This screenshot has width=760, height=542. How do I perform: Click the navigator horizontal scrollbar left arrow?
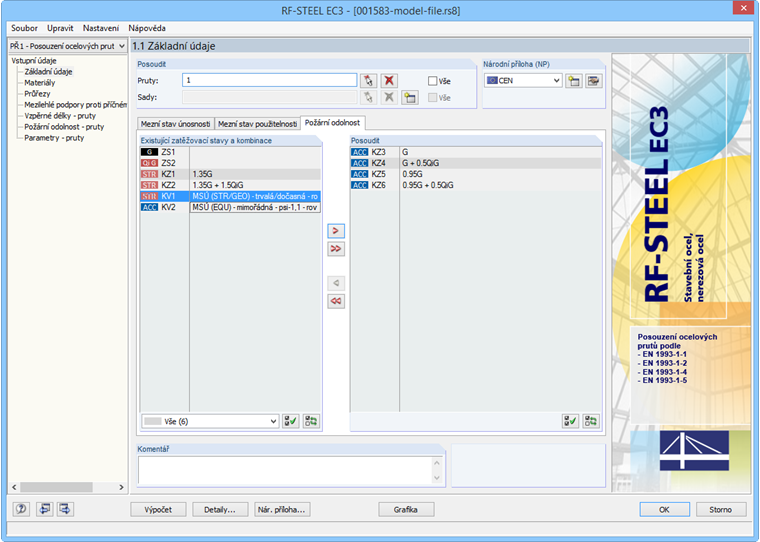[x=14, y=487]
